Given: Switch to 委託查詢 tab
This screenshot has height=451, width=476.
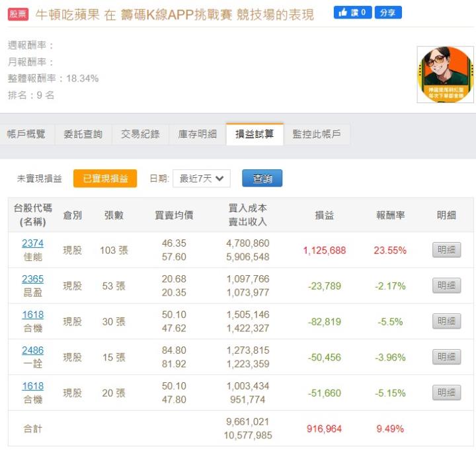Looking at the screenshot, I should pyautogui.click(x=83, y=134).
